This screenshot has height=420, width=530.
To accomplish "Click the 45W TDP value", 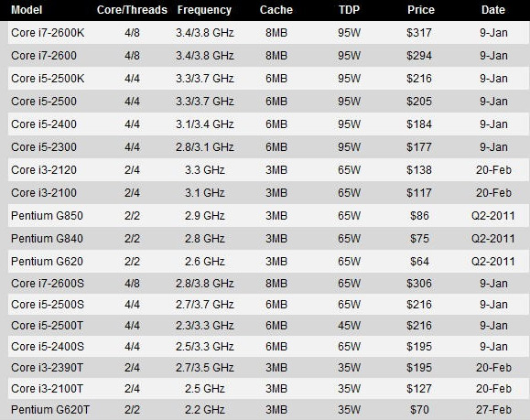I will coord(349,326).
